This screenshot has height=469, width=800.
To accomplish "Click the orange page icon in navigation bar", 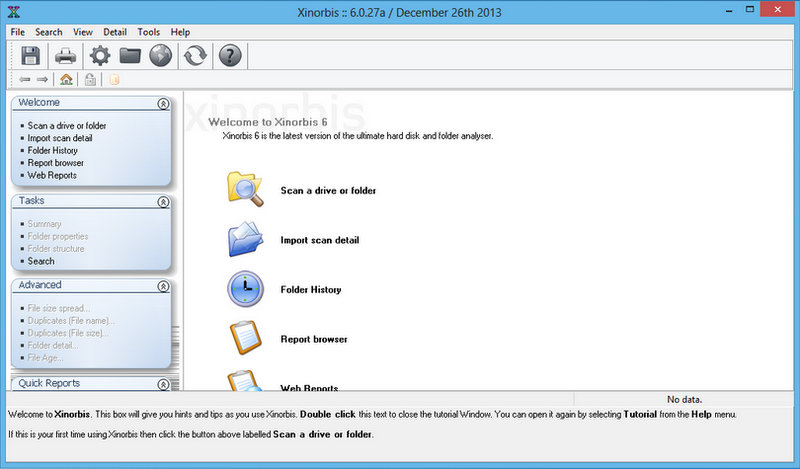I will (x=114, y=80).
